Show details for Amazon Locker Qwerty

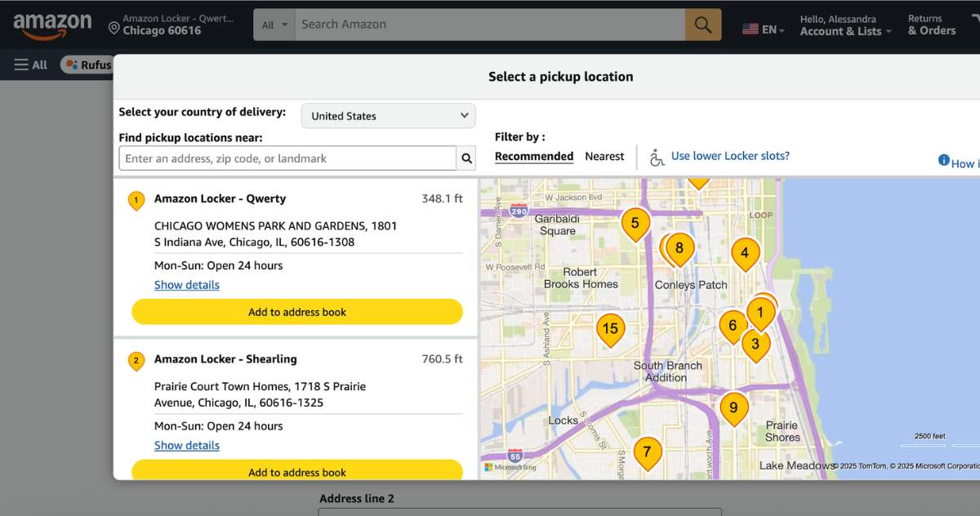tap(187, 285)
